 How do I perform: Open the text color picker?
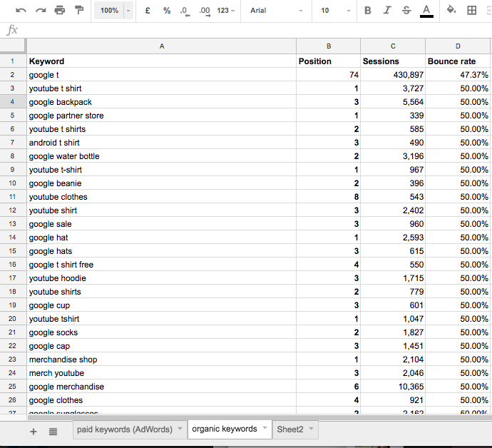click(x=426, y=11)
